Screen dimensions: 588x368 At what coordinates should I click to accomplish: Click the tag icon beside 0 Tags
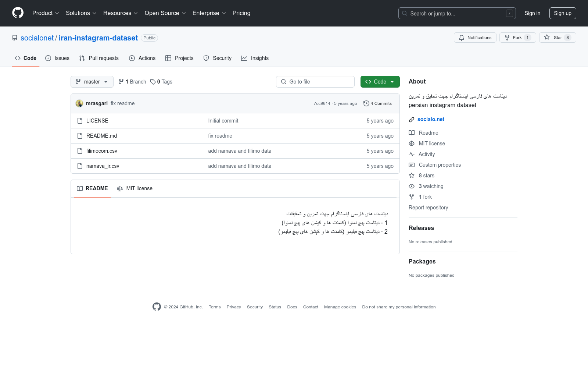(153, 82)
